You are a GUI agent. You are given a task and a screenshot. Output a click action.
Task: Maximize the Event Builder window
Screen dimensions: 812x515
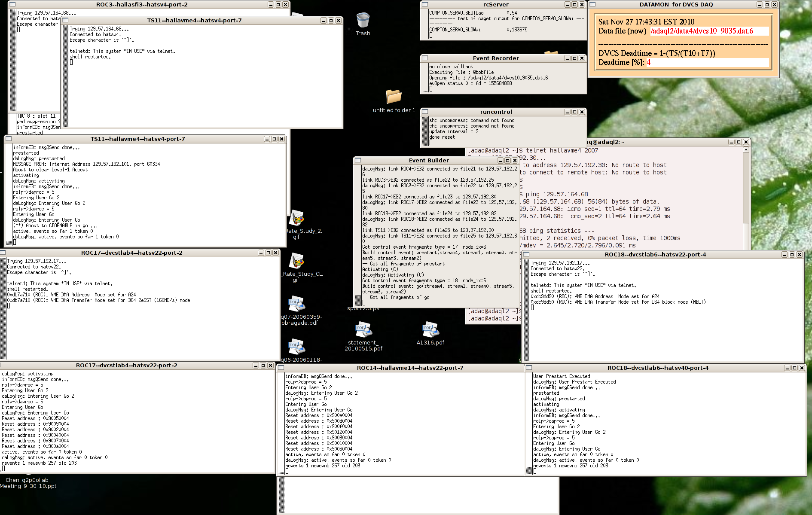pos(507,160)
